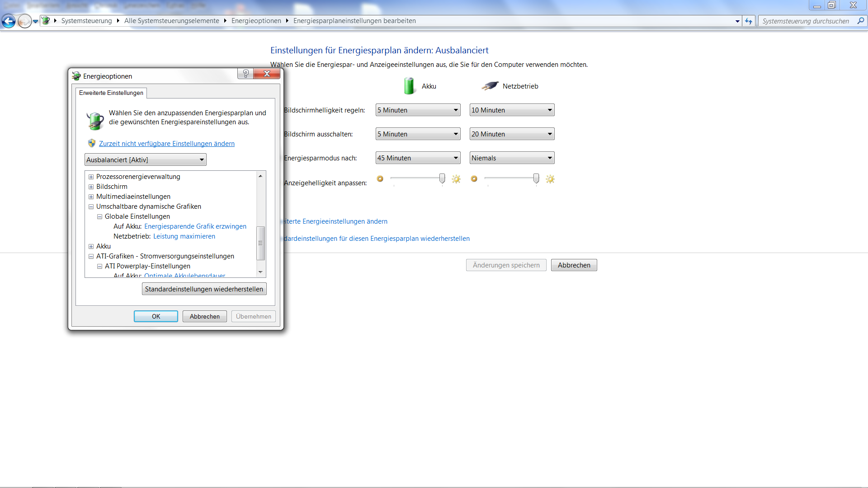Click the control panel icon in address bar
Viewport: 868px width, 488px height.
(x=46, y=21)
